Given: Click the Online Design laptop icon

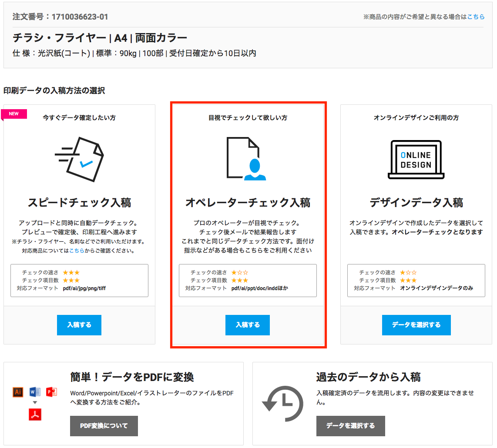Looking at the screenshot, I should (x=416, y=160).
